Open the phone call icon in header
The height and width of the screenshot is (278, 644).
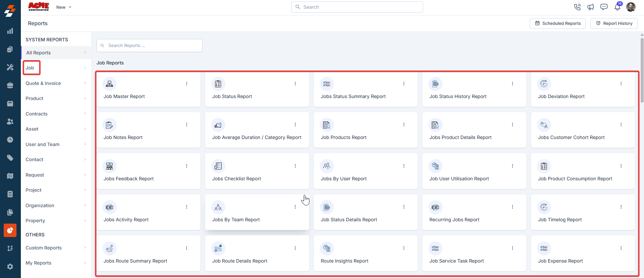coord(577,7)
